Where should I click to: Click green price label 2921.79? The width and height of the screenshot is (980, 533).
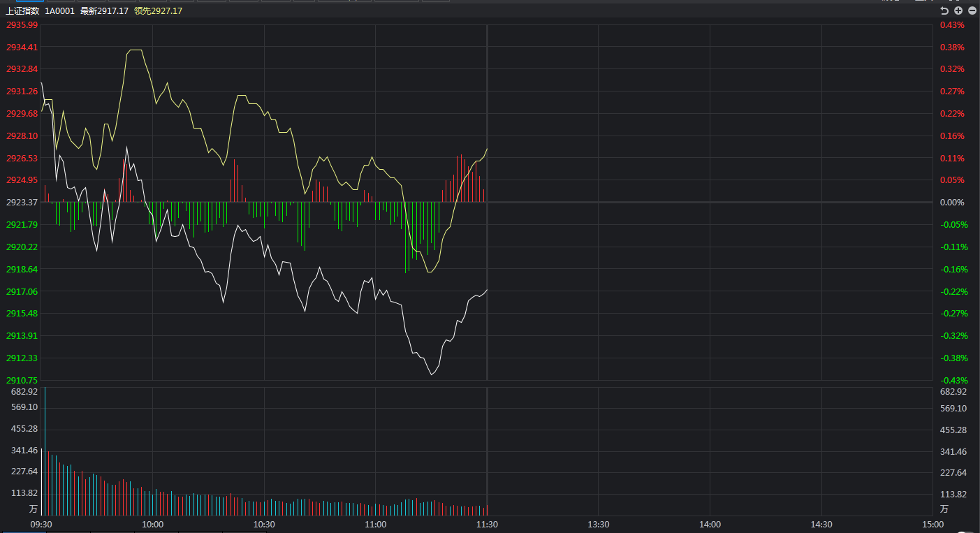(x=22, y=224)
